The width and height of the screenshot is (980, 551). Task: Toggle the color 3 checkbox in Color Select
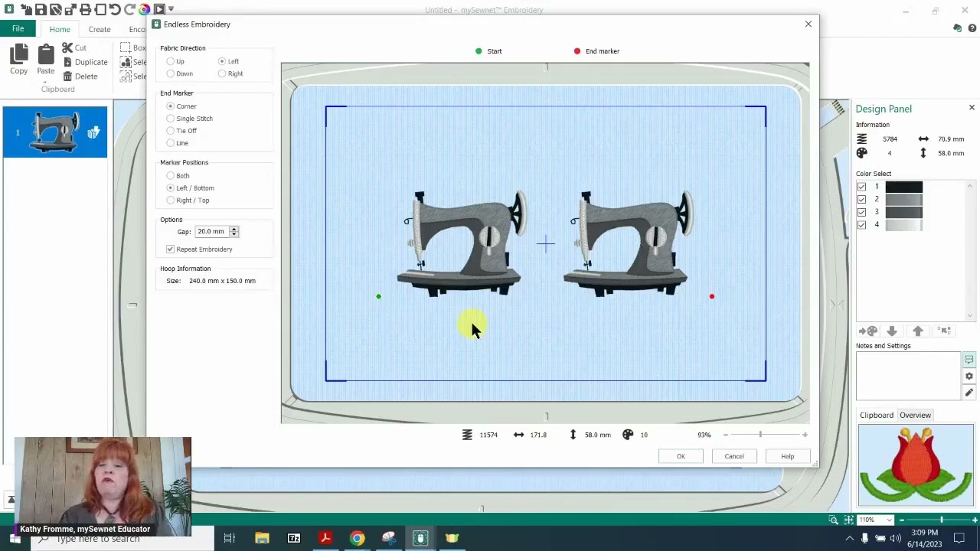point(861,212)
